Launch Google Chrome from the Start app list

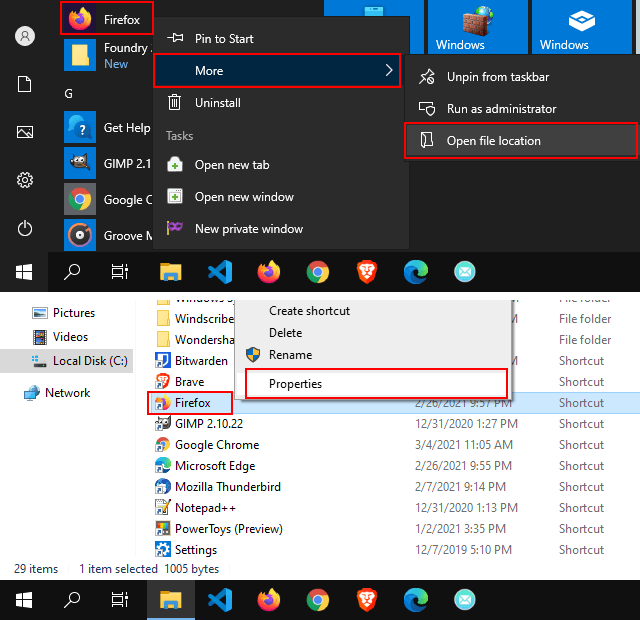108,199
